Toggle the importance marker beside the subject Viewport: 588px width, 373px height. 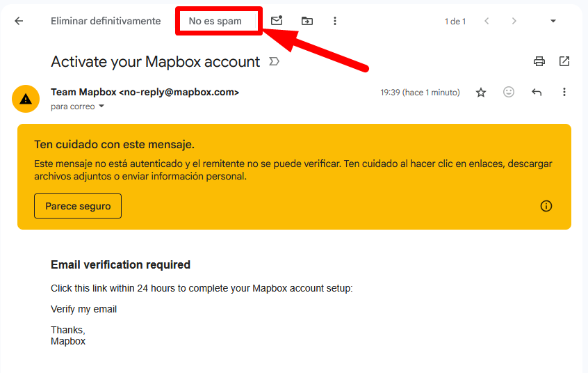(274, 62)
